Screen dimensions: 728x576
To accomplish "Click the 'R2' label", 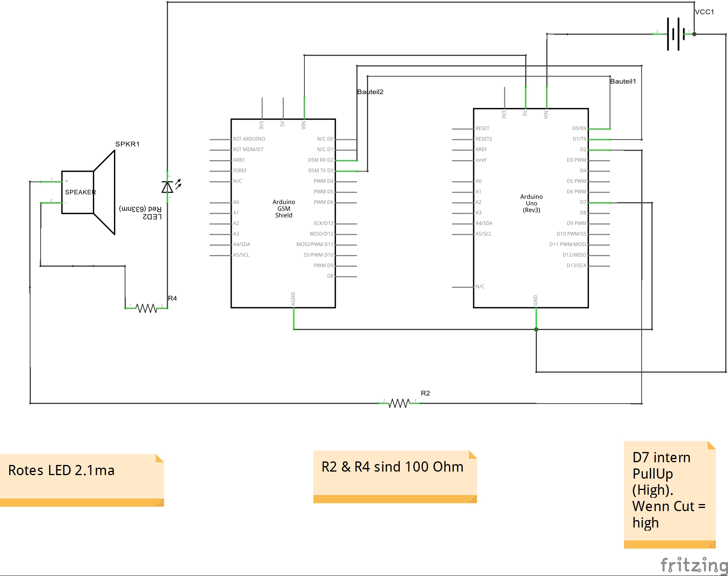I will click(x=425, y=393).
